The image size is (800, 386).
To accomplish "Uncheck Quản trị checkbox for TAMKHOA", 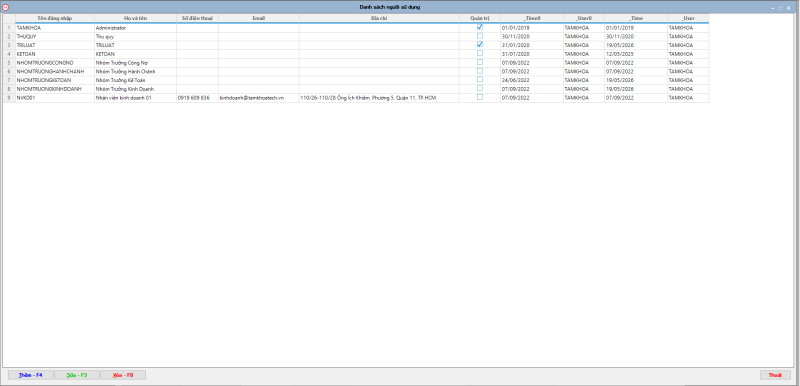I will [480, 27].
